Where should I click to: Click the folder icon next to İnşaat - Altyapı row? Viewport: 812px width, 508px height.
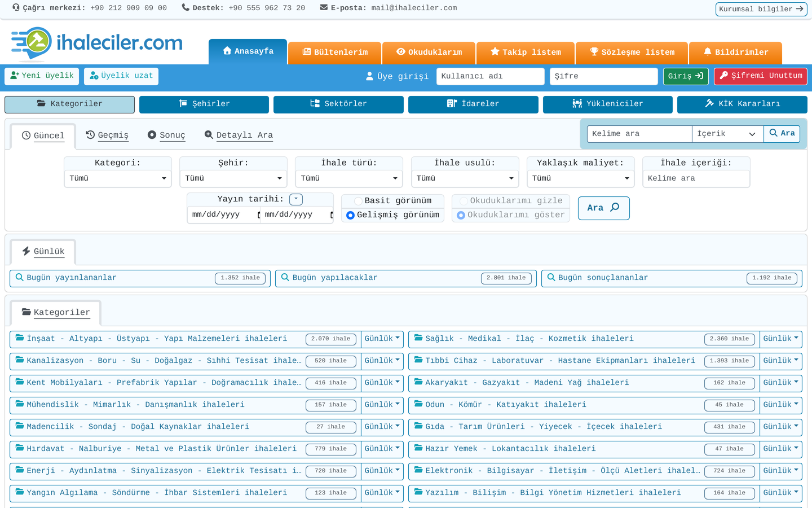(x=20, y=338)
